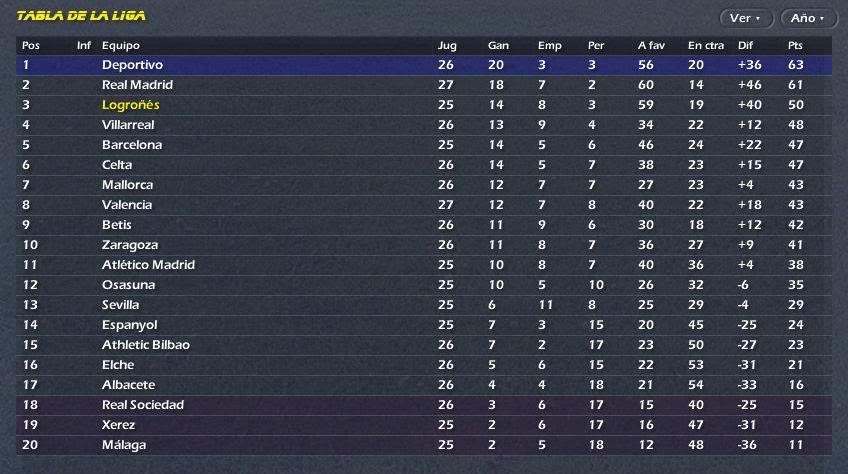Open the Athletic Bilbao team link
The image size is (848, 474).
click(146, 345)
